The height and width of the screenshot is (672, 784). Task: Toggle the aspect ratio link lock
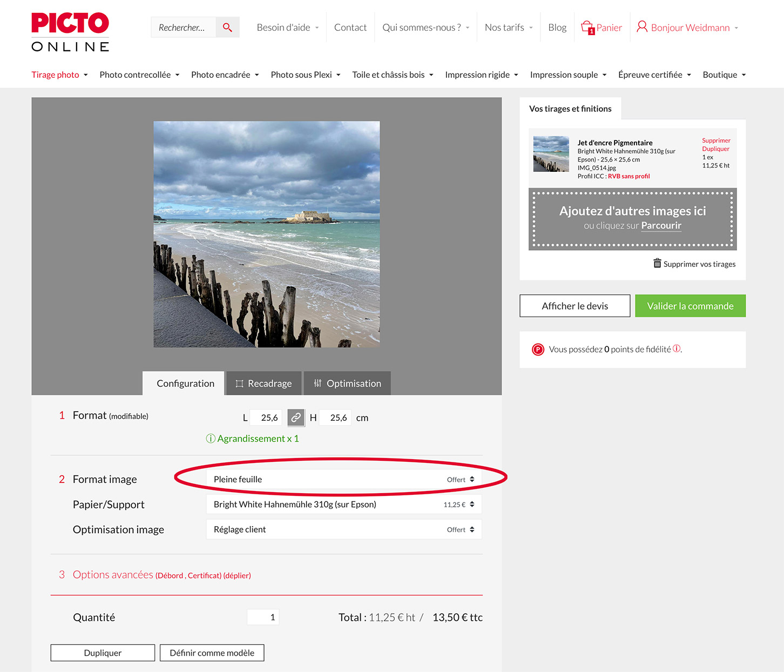296,418
